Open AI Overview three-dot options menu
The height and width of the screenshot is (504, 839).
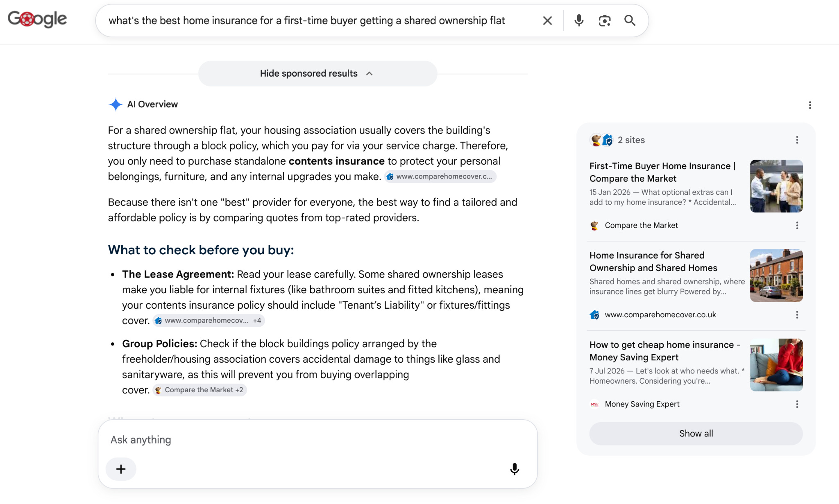pos(810,105)
